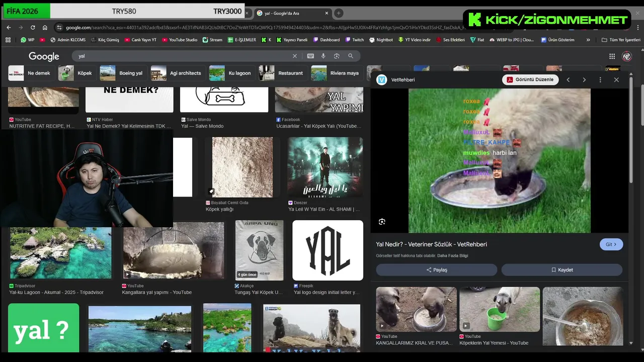Image resolution: width=644 pixels, height=362 pixels.
Task: Open the Dashboard bookmark
Action: (326, 40)
